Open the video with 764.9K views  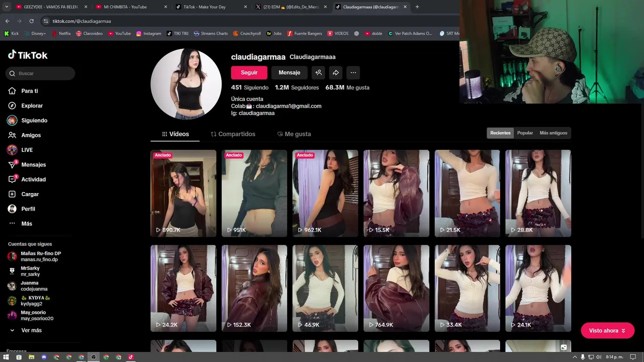point(396,288)
